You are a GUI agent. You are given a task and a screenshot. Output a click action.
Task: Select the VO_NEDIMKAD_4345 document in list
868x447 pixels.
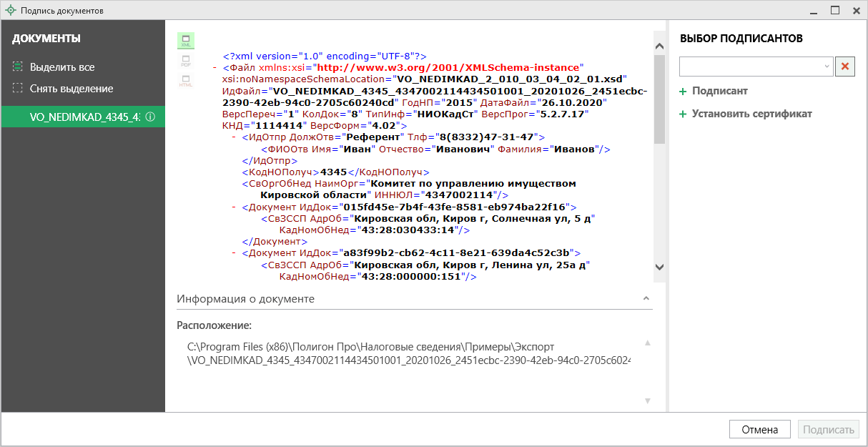click(x=84, y=117)
